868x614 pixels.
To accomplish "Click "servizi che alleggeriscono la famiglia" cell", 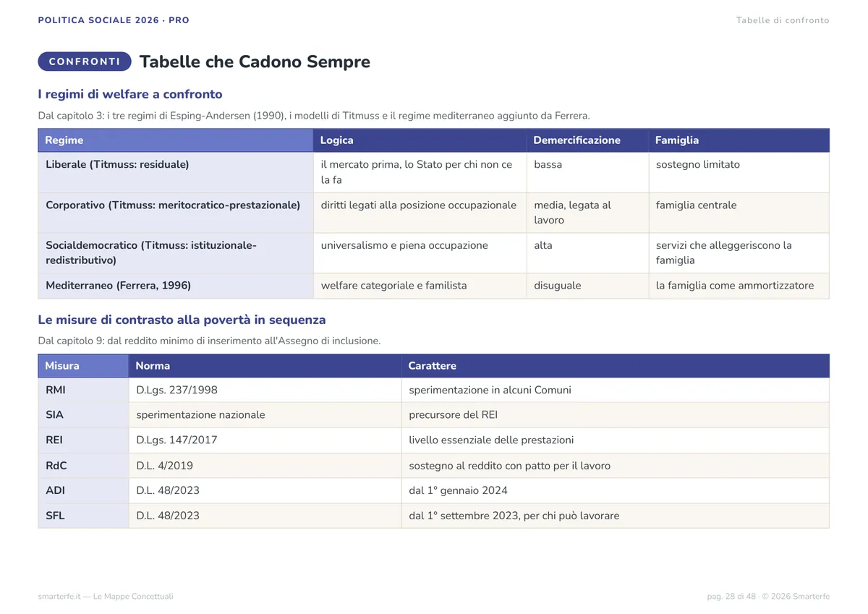I will click(739, 253).
